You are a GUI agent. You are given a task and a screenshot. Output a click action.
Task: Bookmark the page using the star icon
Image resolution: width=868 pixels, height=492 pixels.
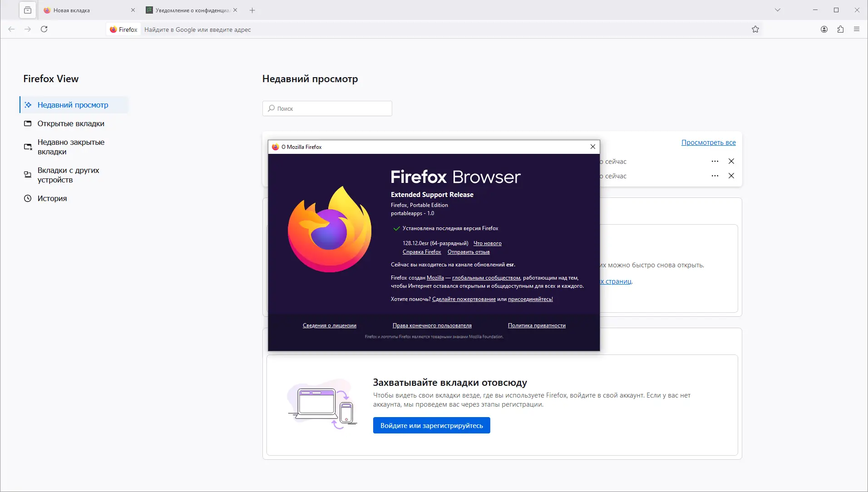click(x=755, y=29)
